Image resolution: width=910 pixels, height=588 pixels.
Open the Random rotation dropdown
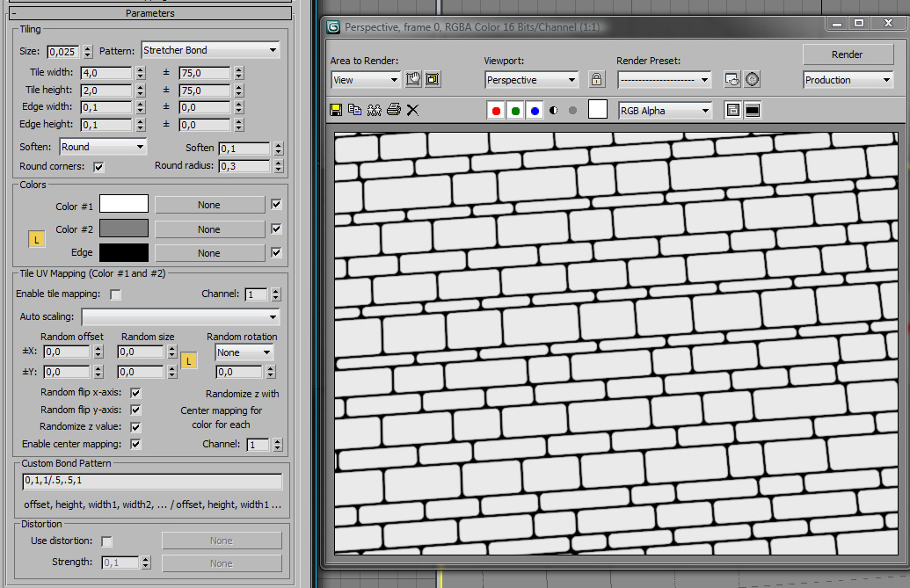coord(244,352)
